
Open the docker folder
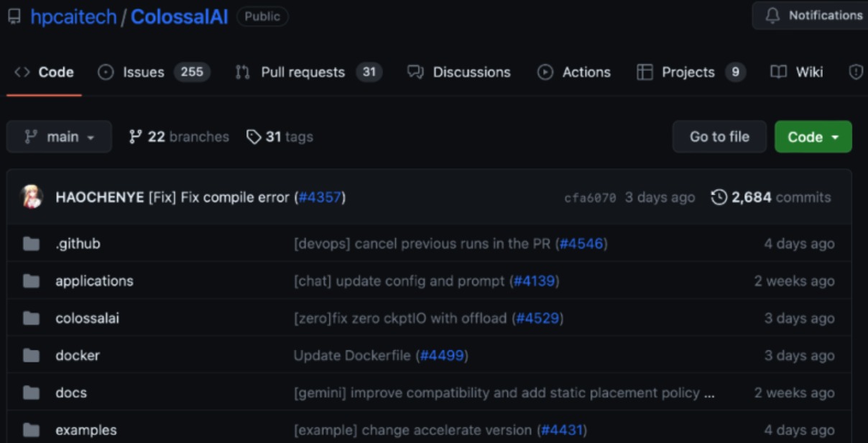(78, 355)
